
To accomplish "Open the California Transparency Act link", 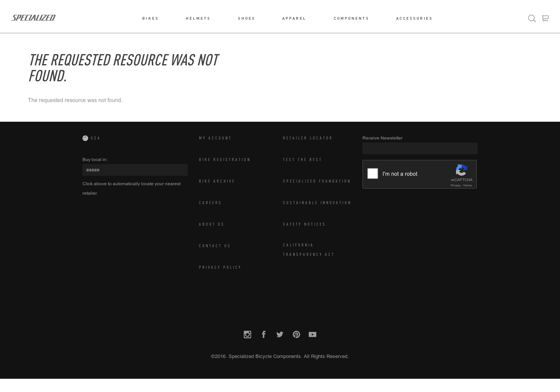I will click(309, 250).
